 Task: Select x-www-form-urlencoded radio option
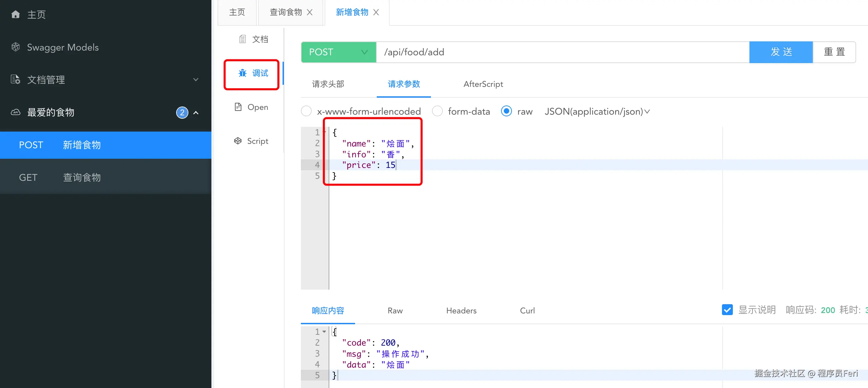[x=306, y=111]
